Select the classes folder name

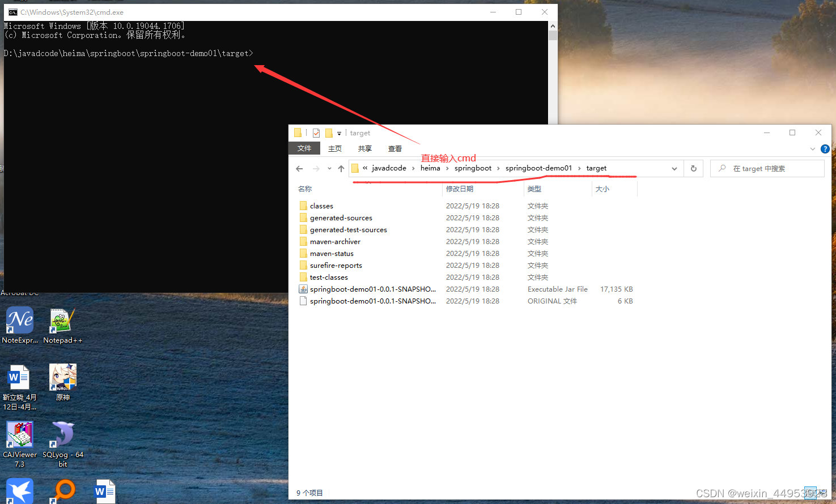(321, 206)
